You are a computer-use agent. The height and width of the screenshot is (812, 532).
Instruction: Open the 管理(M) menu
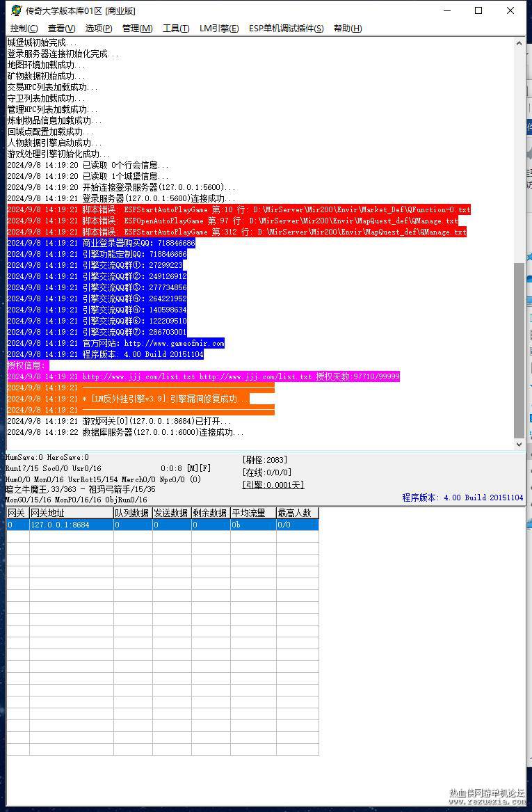(x=137, y=29)
